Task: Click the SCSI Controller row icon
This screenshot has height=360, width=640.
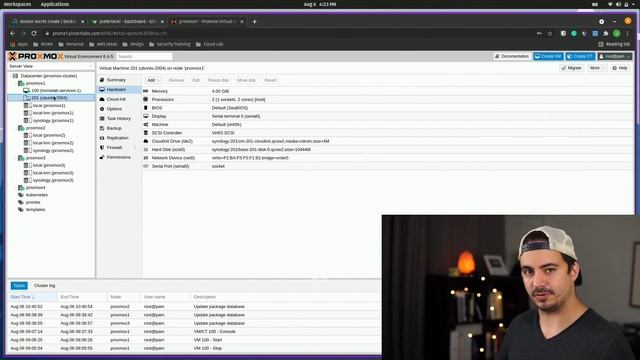Action: [x=146, y=133]
